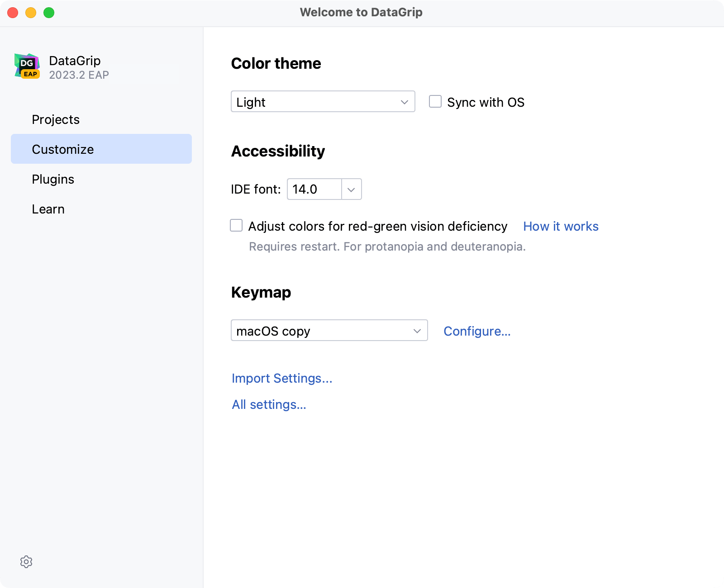
Task: Click the red close window button
Action: [13, 13]
